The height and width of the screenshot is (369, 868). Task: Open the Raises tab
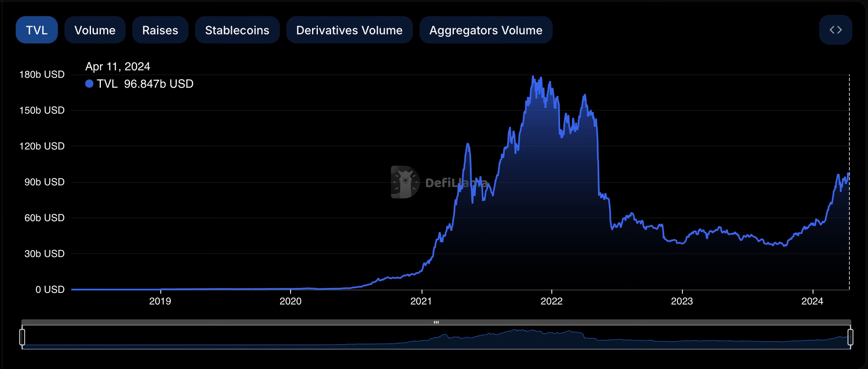click(x=160, y=30)
